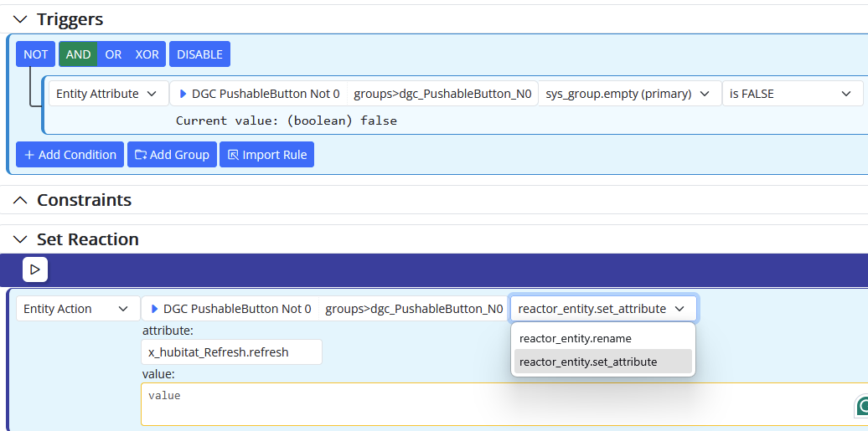Click the blue arrow beside trigger entity name
This screenshot has width=868, height=431.
pos(183,94)
